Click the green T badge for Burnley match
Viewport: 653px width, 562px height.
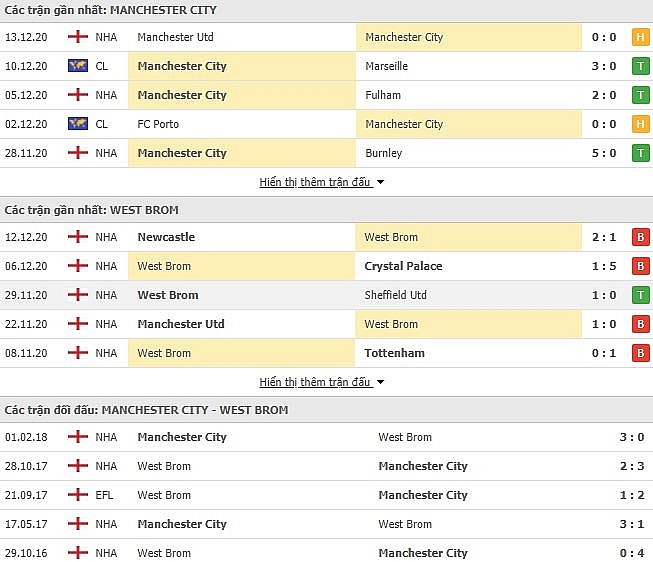640,153
